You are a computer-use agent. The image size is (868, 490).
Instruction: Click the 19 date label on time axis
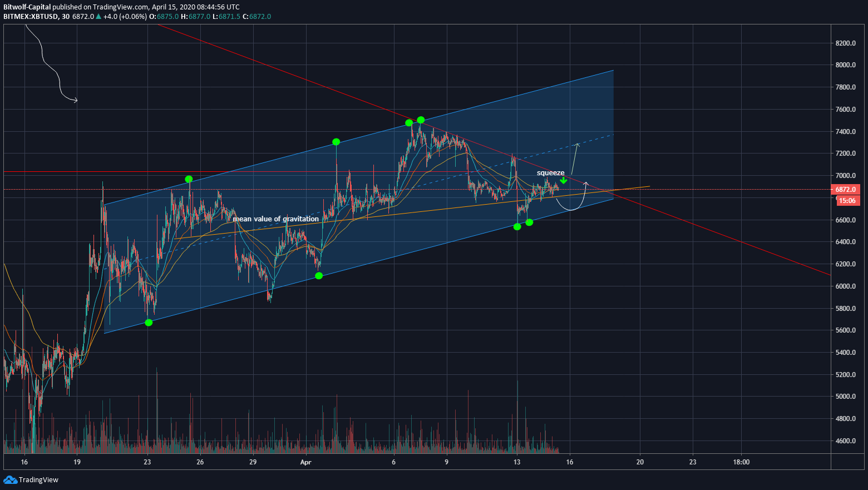pyautogui.click(x=77, y=462)
